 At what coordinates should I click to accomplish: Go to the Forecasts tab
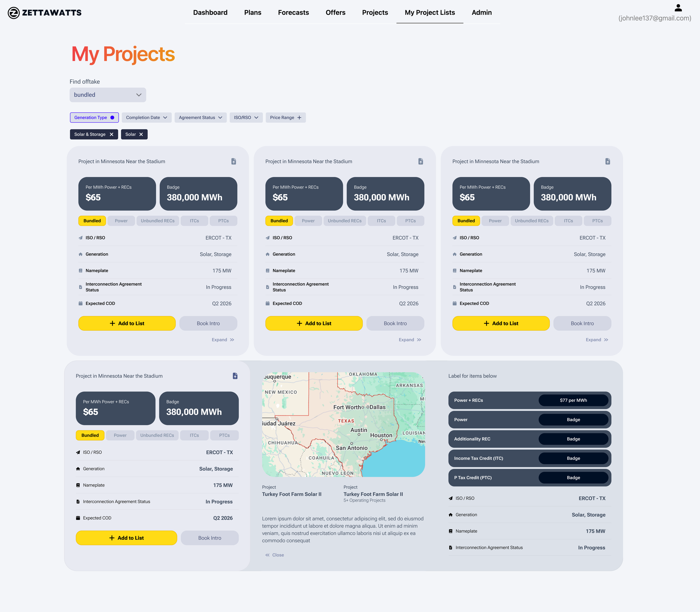293,13
